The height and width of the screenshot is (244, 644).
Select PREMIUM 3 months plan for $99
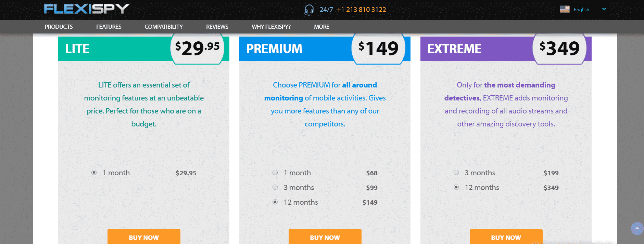pos(275,187)
